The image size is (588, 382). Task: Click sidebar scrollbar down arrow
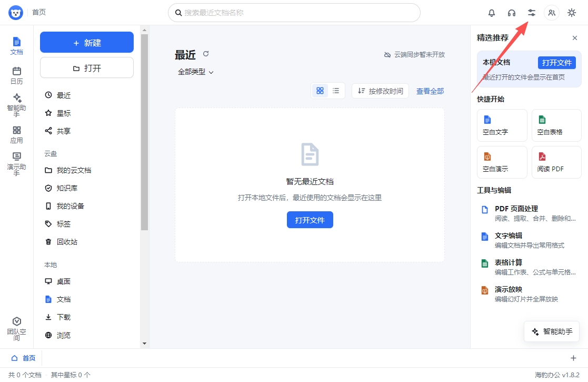pos(144,344)
